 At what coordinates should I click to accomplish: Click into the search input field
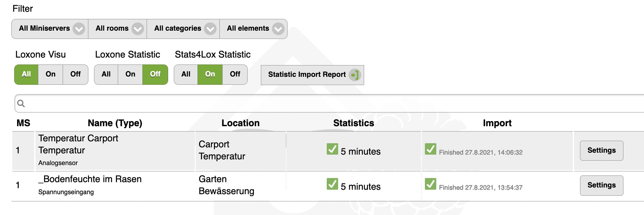coord(317,103)
